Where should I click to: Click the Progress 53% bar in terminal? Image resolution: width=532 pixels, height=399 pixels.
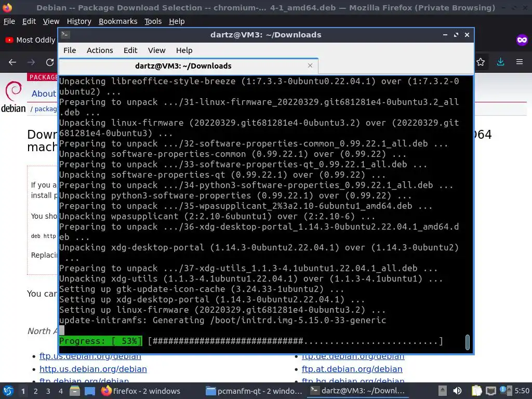click(251, 341)
